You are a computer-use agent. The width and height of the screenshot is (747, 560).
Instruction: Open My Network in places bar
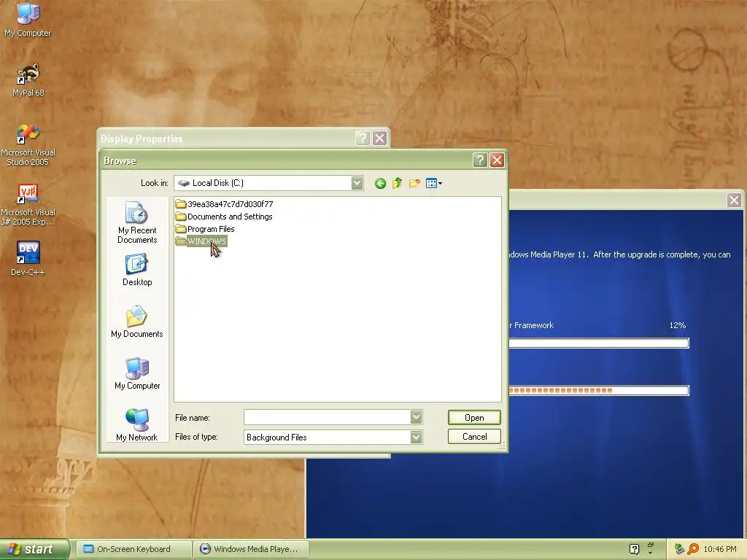pyautogui.click(x=137, y=425)
